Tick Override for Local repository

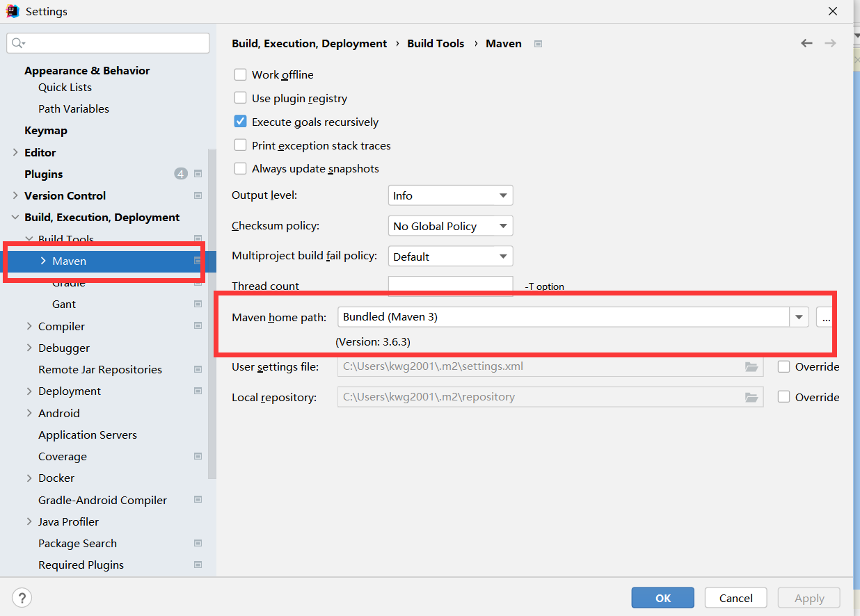tap(783, 397)
